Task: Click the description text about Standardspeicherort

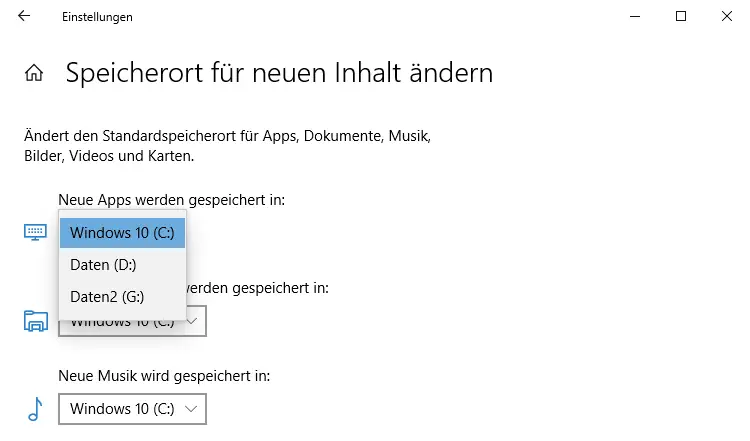Action: point(227,145)
